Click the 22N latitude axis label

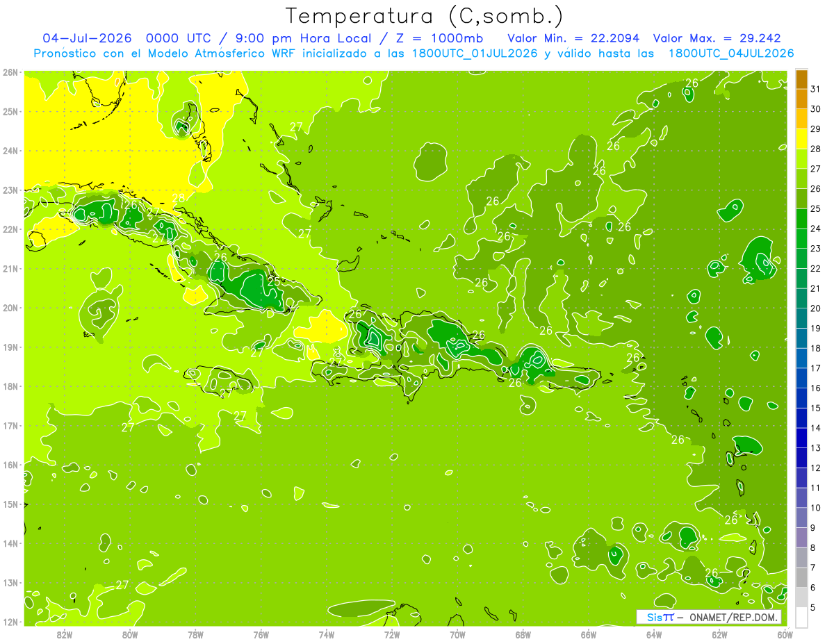pos(10,229)
